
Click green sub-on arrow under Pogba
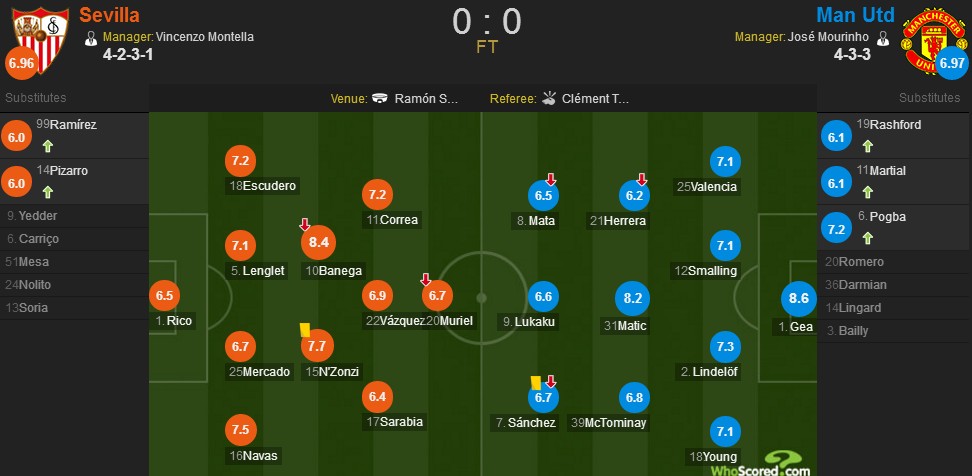(x=865, y=238)
